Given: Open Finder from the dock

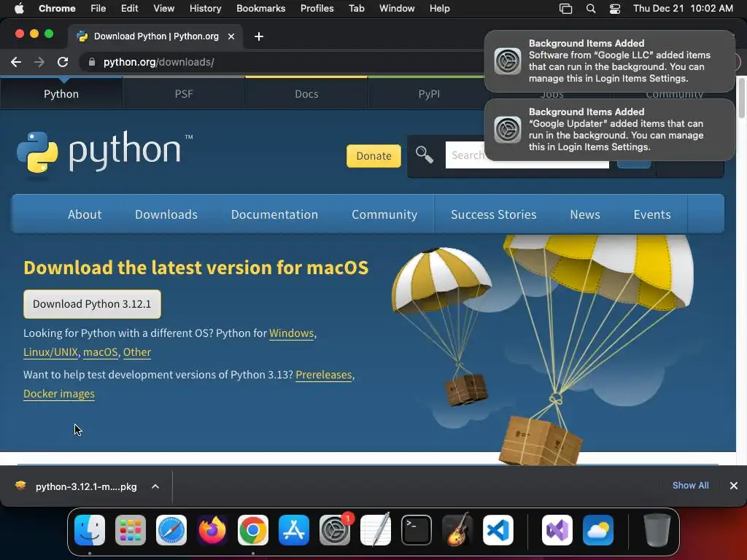Looking at the screenshot, I should click(90, 530).
